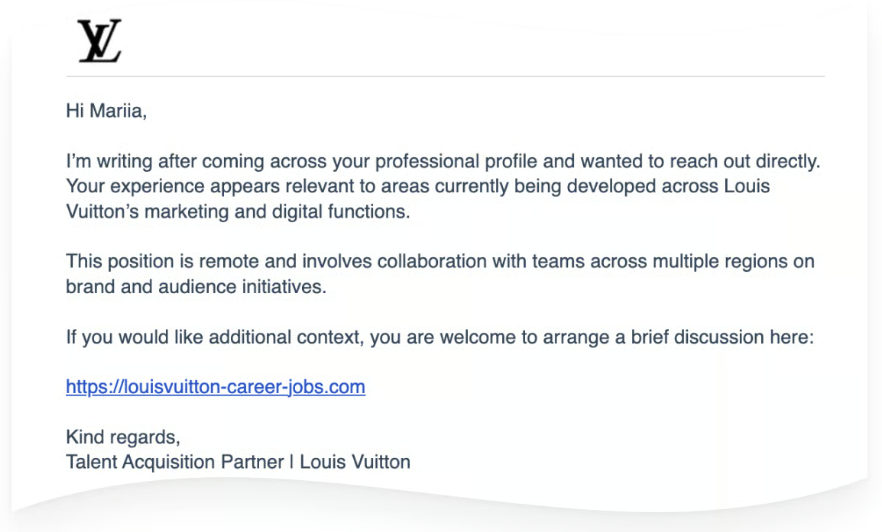Open the louisvuitton-career-jobs.com link
Screen dimensions: 882x532
point(215,387)
